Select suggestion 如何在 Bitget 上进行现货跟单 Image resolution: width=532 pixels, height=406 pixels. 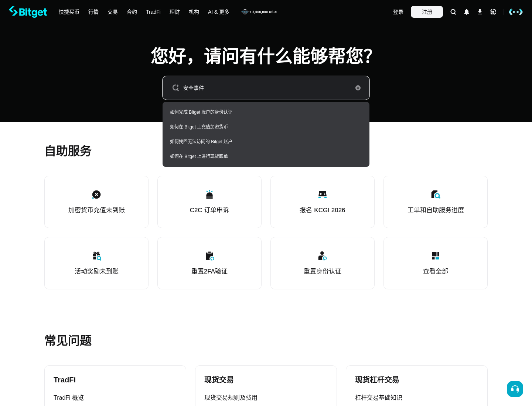pos(266,156)
